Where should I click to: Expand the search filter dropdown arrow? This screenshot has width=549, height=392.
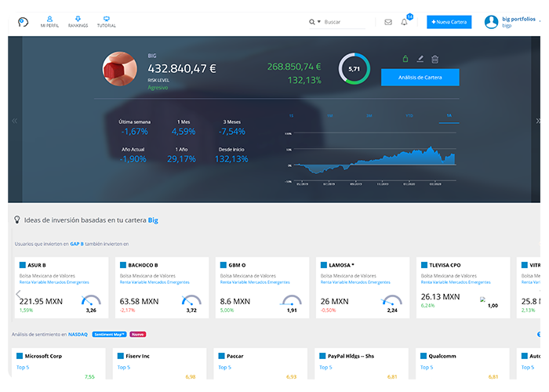coord(318,22)
